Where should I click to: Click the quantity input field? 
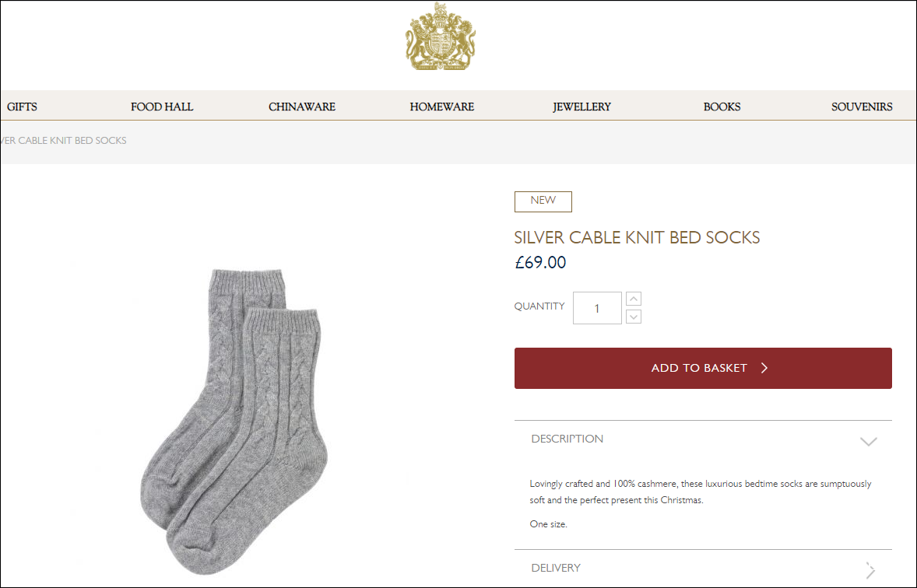(x=597, y=308)
